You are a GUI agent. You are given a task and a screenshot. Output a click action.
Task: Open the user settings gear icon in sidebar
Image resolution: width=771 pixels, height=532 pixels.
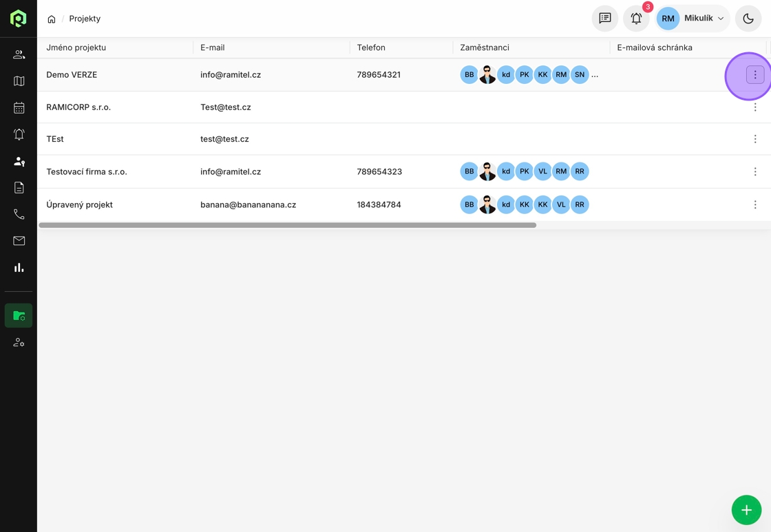click(19, 342)
